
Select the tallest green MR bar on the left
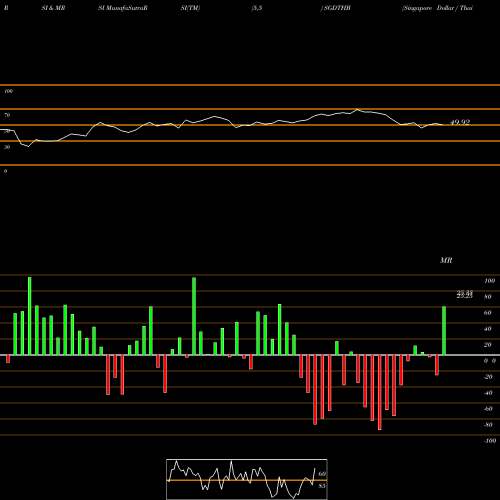click(x=30, y=316)
